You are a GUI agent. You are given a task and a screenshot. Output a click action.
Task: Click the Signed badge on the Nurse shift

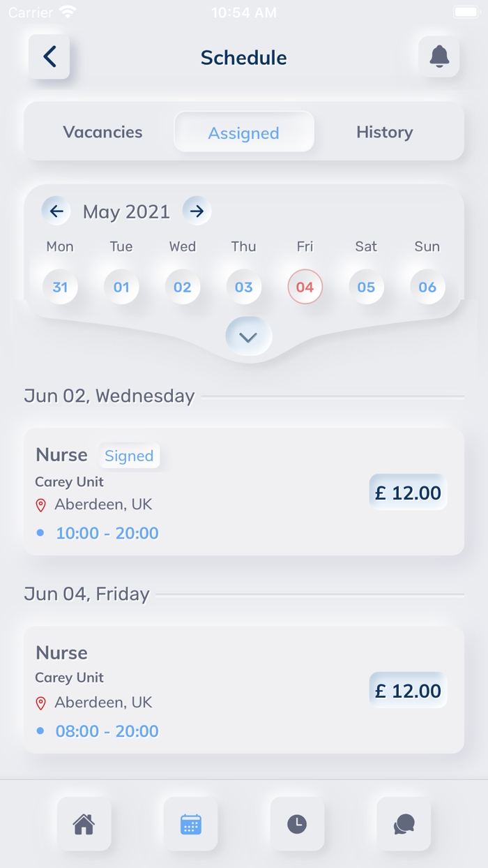click(130, 456)
